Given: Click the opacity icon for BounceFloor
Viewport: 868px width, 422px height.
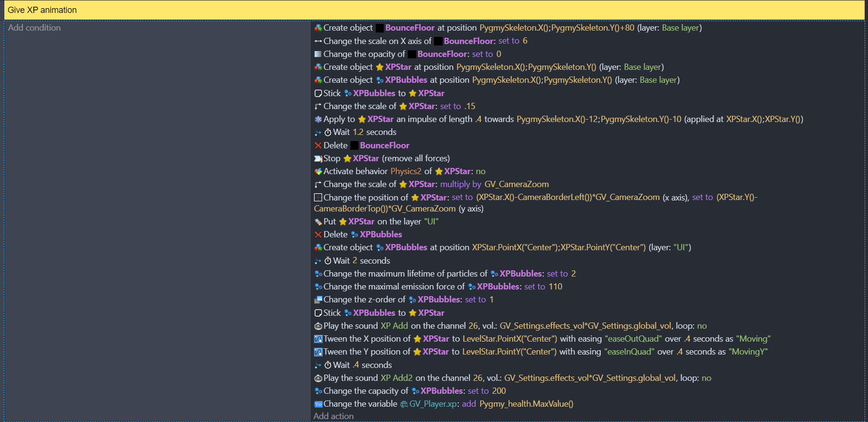Looking at the screenshot, I should [x=318, y=54].
